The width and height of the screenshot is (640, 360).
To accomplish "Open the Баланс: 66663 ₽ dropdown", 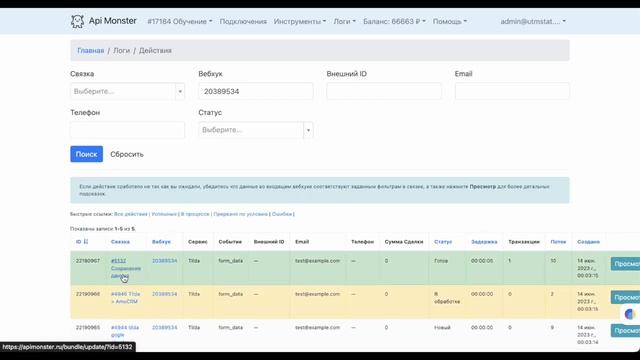I will [394, 21].
